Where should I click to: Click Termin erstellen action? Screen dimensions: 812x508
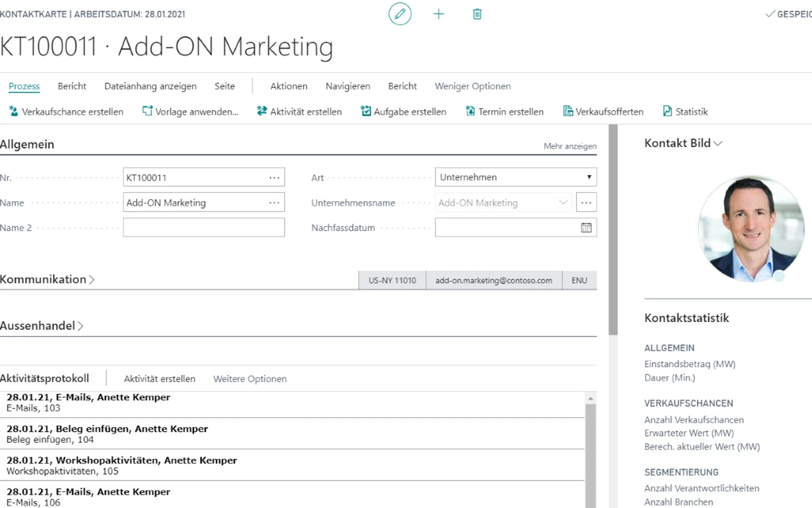click(504, 111)
